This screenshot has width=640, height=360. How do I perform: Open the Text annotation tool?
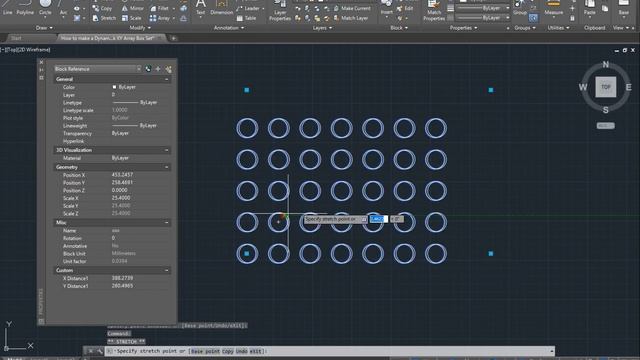click(x=200, y=7)
